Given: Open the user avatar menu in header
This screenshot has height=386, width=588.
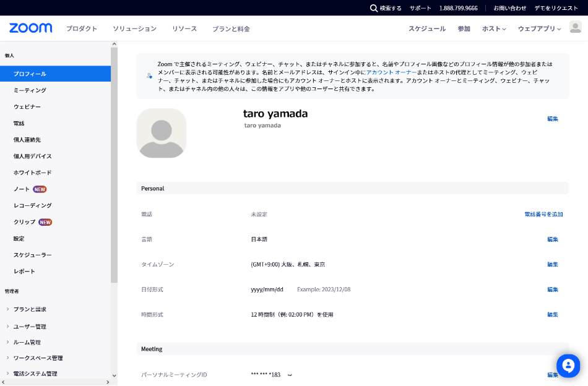Looking at the screenshot, I should click(x=575, y=27).
